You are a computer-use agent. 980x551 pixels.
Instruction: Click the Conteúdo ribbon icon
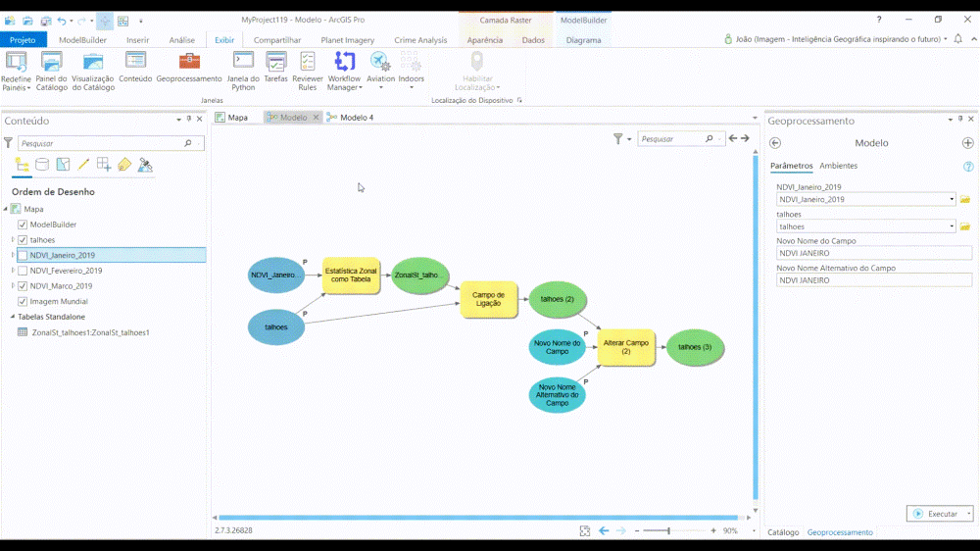[135, 62]
